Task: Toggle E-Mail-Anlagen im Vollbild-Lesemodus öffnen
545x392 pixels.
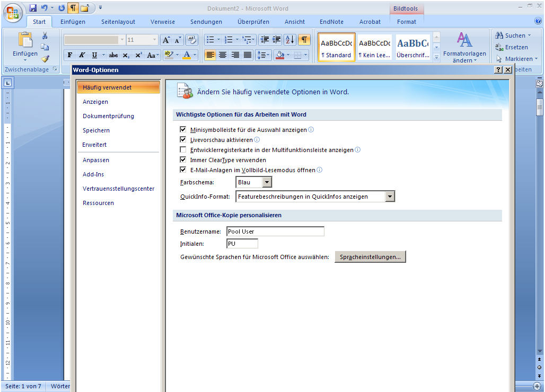Action: click(x=183, y=170)
